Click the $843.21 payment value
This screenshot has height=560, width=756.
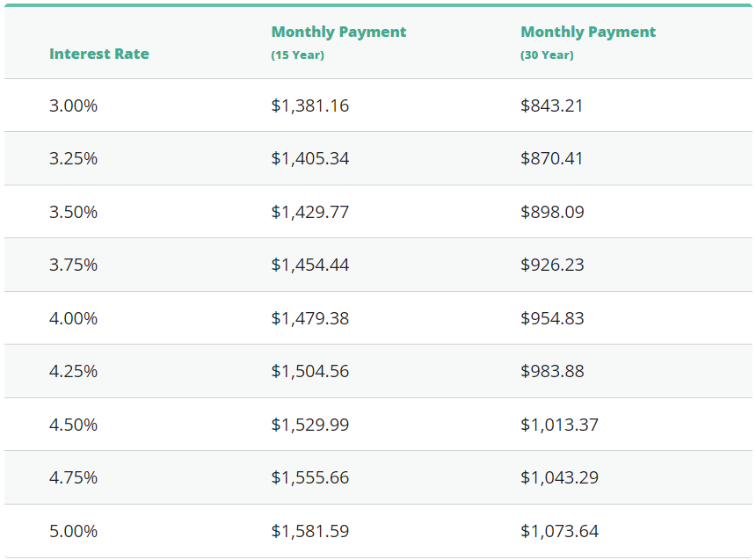(551, 105)
